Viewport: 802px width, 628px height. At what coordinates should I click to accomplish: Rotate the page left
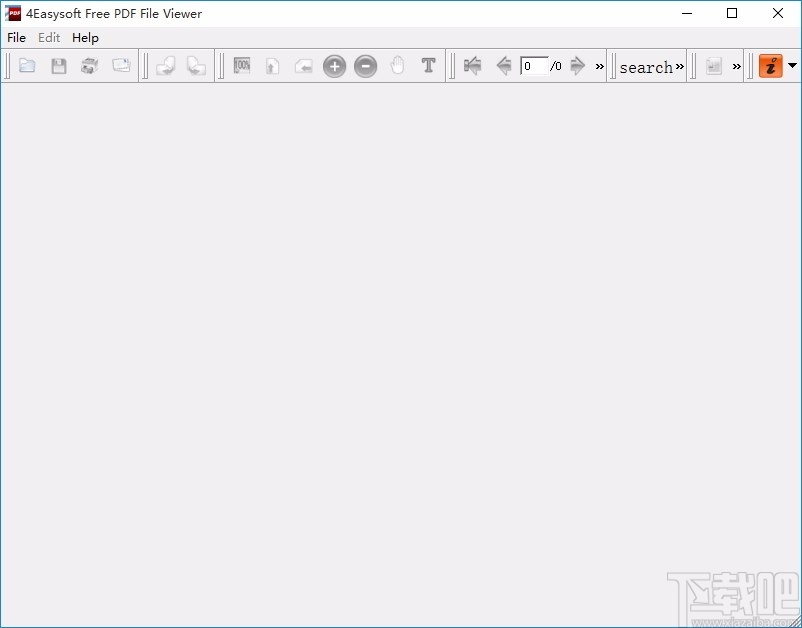[166, 66]
